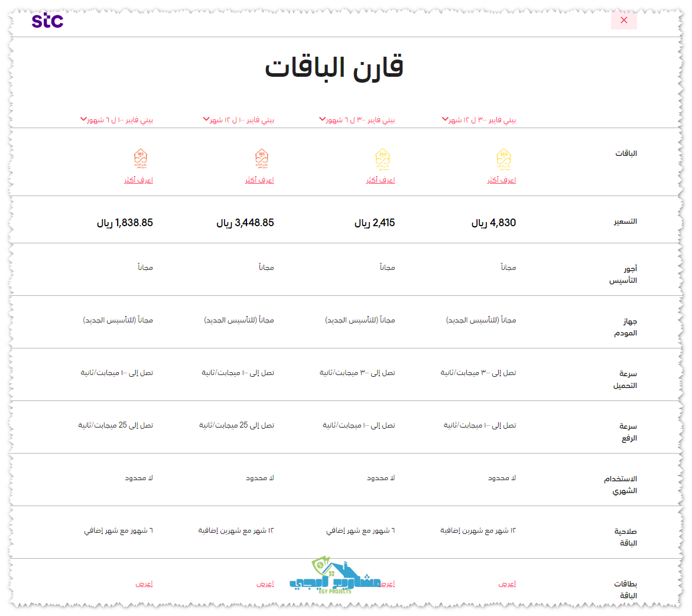Image resolution: width=692 pixels, height=616 pixels.
Task: Click the stc logo
Action: point(48,20)
